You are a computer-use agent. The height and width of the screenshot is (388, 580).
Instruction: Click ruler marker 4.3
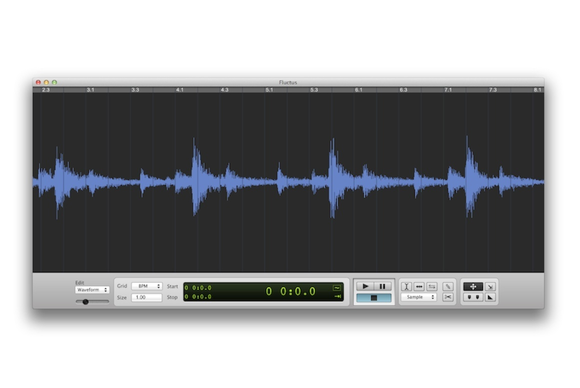click(x=225, y=90)
